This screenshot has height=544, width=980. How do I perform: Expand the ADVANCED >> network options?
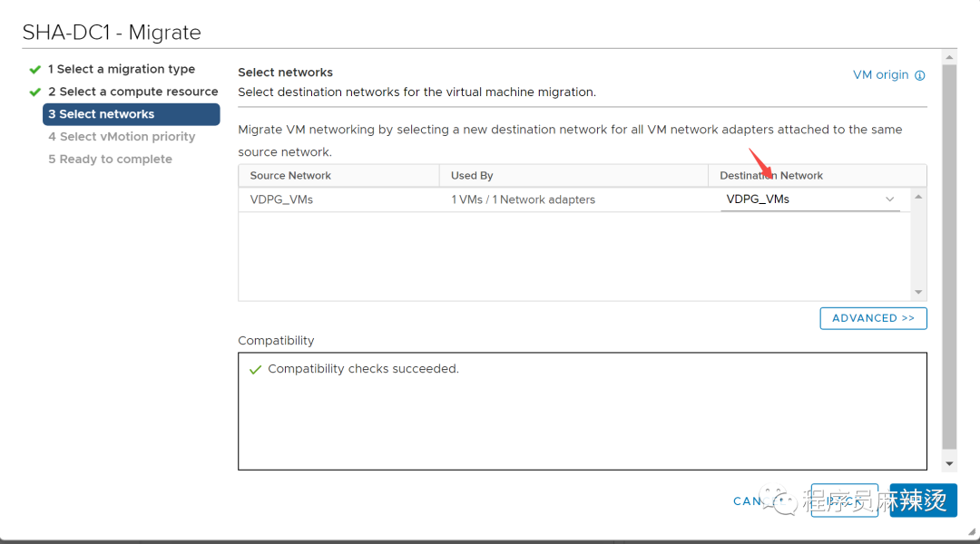point(873,318)
